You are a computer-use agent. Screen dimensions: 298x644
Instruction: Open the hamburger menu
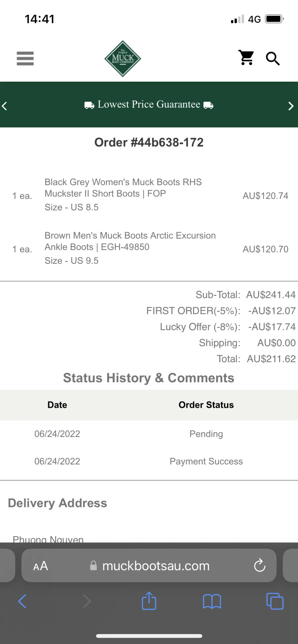pyautogui.click(x=25, y=59)
